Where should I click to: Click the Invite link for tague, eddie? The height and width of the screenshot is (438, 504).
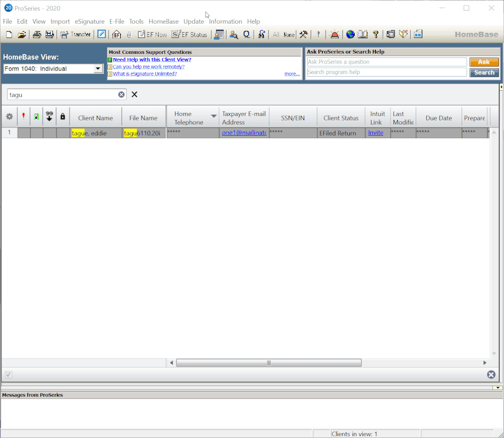coord(375,133)
